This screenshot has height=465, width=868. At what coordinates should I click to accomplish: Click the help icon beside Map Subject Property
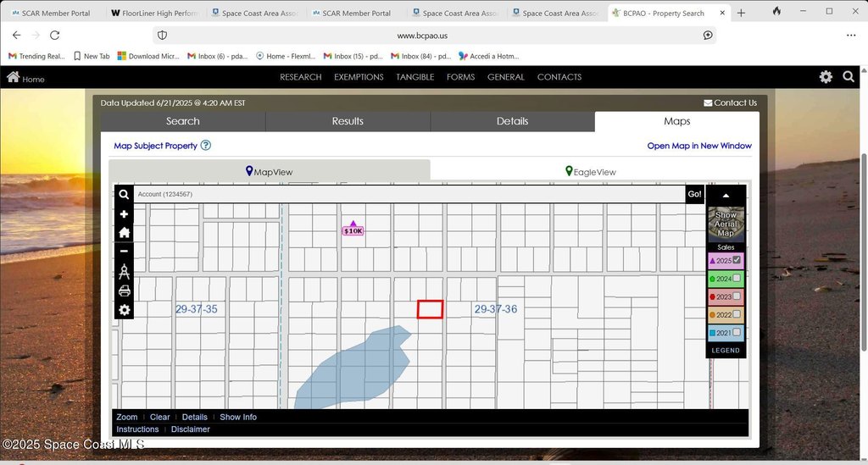(206, 146)
